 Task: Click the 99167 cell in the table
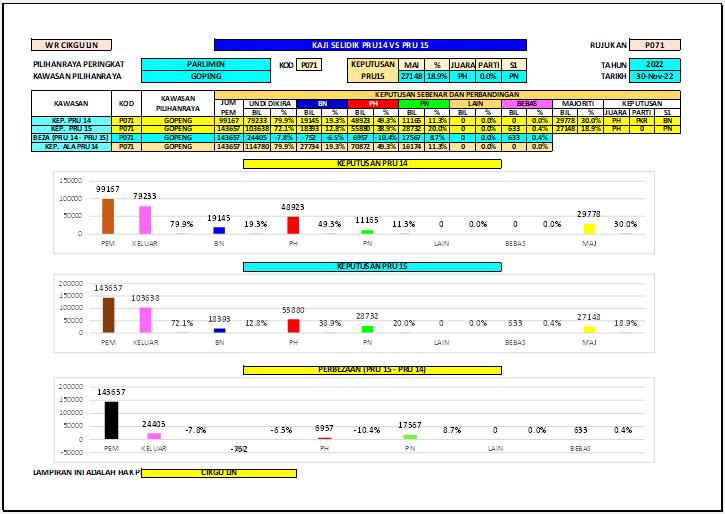click(229, 121)
